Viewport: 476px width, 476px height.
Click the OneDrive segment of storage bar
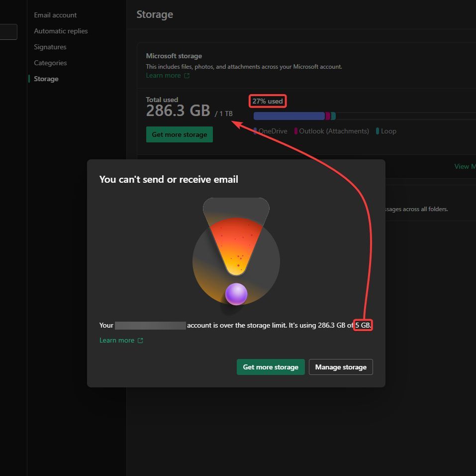pos(289,116)
